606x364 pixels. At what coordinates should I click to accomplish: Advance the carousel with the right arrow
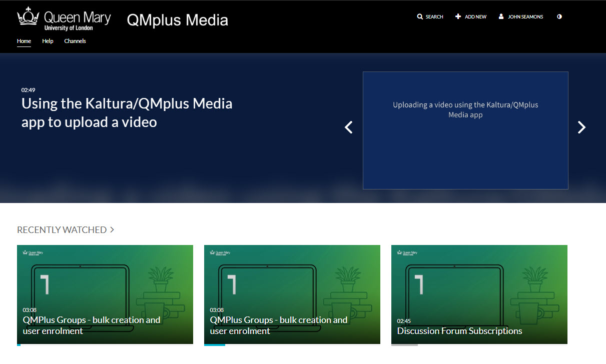[581, 127]
